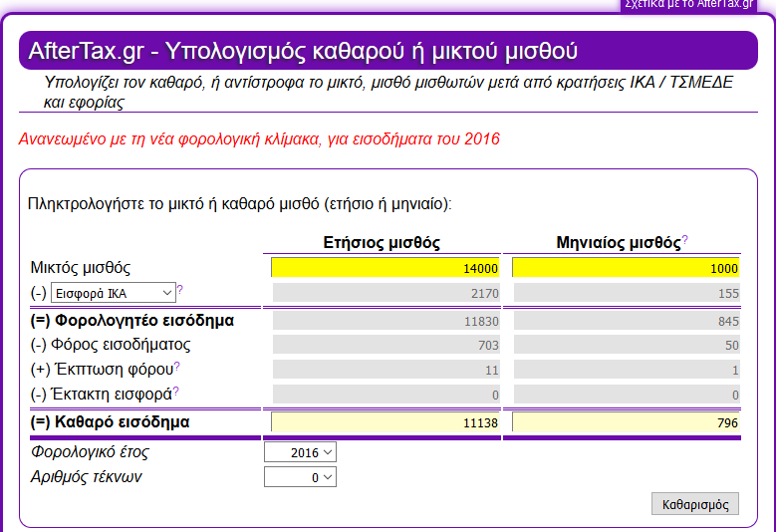Click the annual income tax value 703

387,345
